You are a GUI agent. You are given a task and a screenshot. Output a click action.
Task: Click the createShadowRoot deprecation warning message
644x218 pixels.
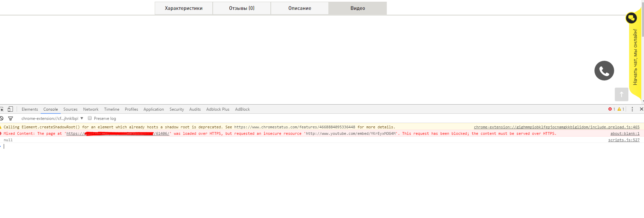coord(200,127)
